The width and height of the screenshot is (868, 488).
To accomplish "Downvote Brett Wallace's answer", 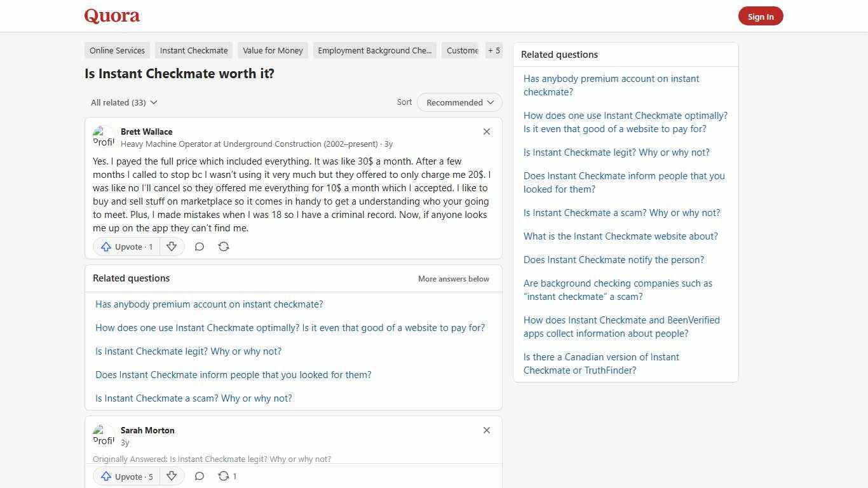I will (x=172, y=247).
